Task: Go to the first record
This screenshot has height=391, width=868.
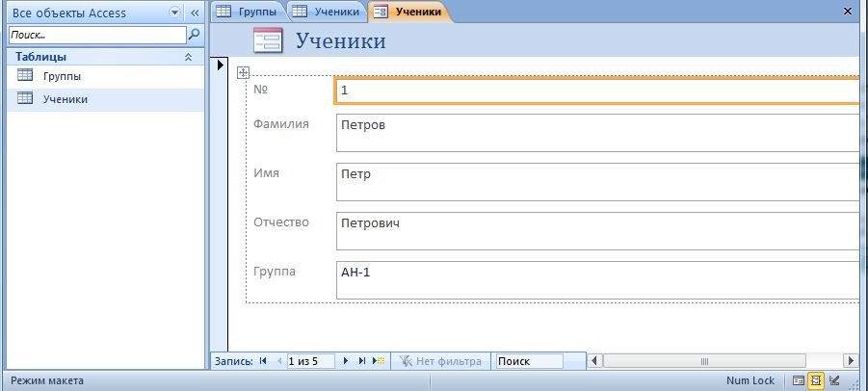Action: 263,361
